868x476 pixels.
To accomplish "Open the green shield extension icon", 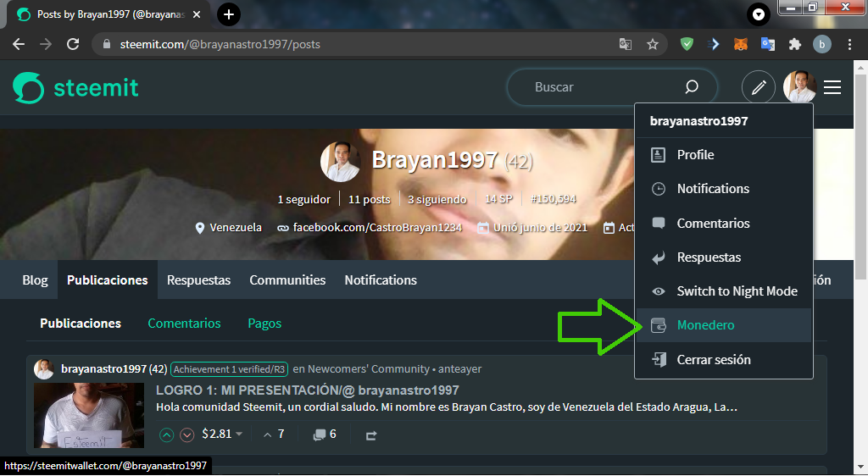I will coord(687,44).
